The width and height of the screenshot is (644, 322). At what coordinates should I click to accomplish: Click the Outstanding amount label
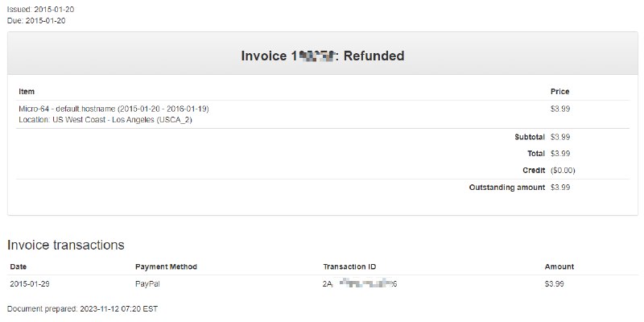pos(507,188)
